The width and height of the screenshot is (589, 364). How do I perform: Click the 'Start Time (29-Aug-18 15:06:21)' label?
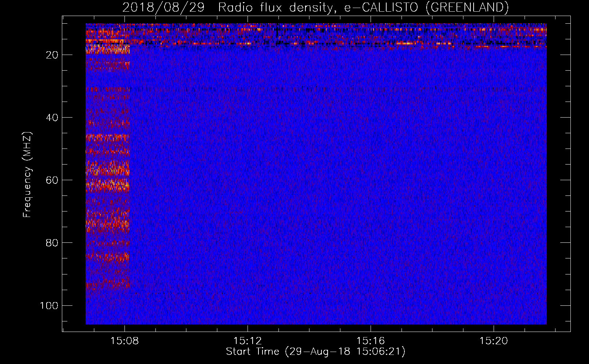point(316,352)
